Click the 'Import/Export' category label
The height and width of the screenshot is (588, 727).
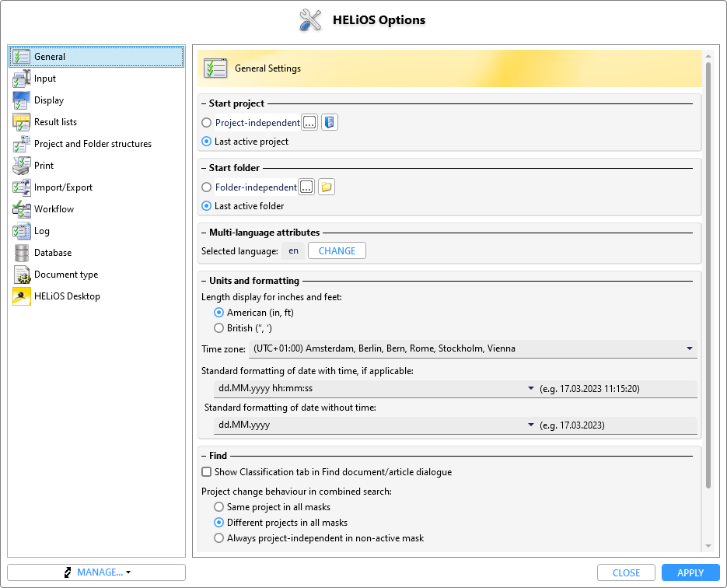pos(63,187)
